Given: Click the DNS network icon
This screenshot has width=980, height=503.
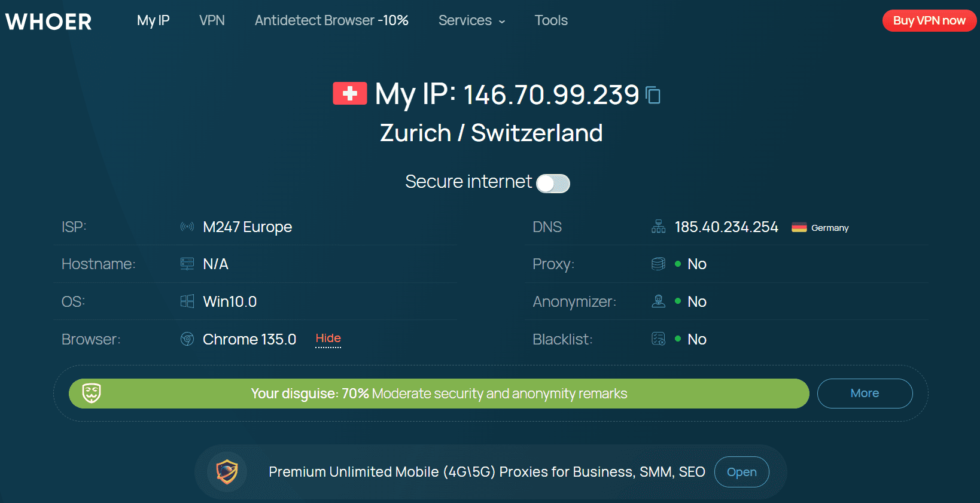Looking at the screenshot, I should (658, 227).
